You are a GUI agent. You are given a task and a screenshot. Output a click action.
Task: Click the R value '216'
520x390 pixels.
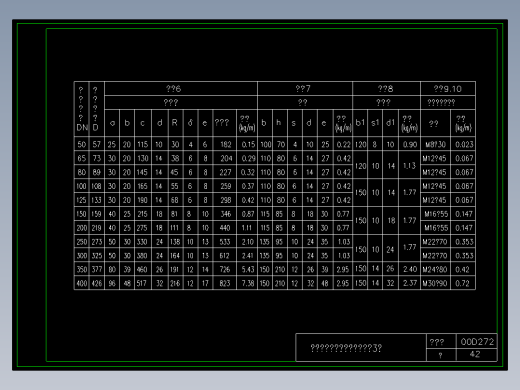[x=175, y=283]
